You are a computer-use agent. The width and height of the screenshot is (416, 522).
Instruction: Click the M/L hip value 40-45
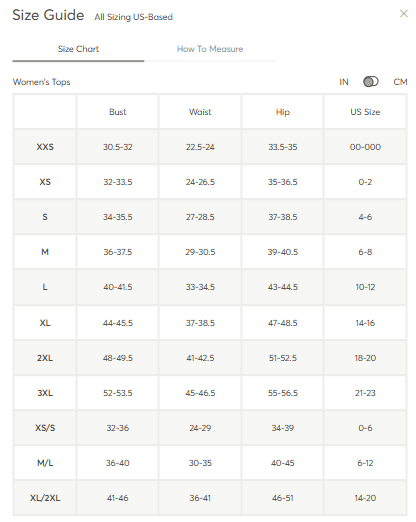pos(283,463)
